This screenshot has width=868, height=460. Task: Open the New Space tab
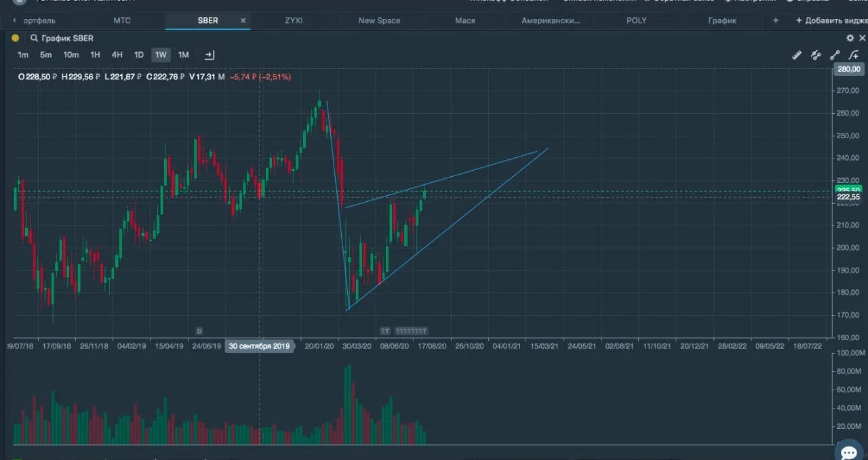tap(379, 20)
